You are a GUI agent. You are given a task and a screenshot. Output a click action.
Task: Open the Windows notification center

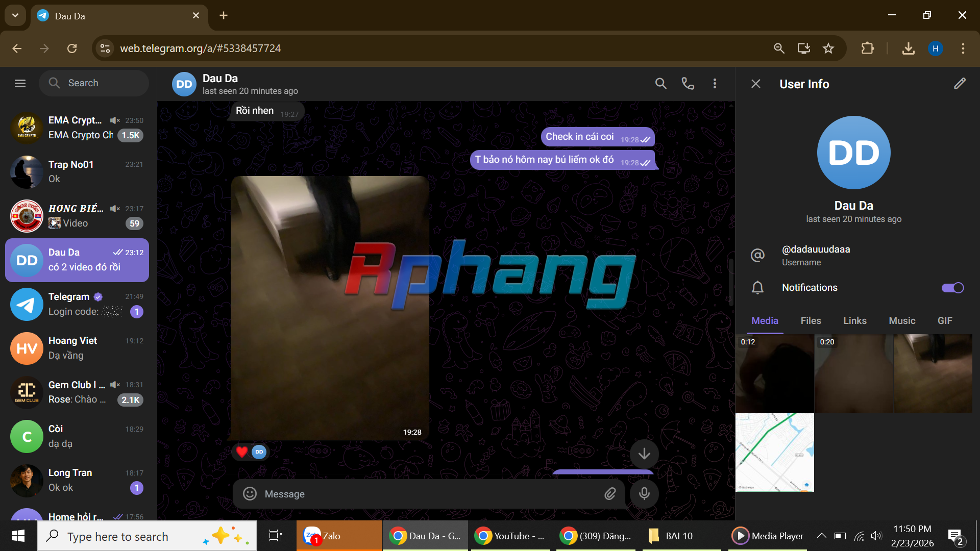coord(955,536)
